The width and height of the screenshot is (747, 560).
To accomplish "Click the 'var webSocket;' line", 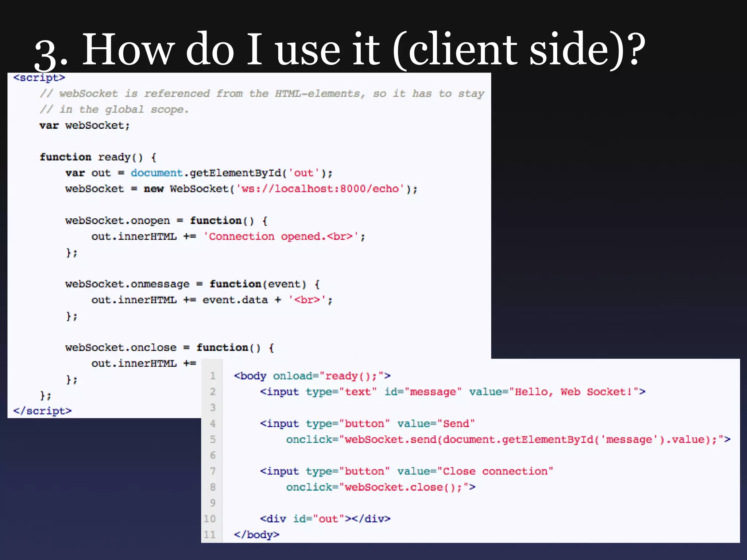I will [x=85, y=125].
